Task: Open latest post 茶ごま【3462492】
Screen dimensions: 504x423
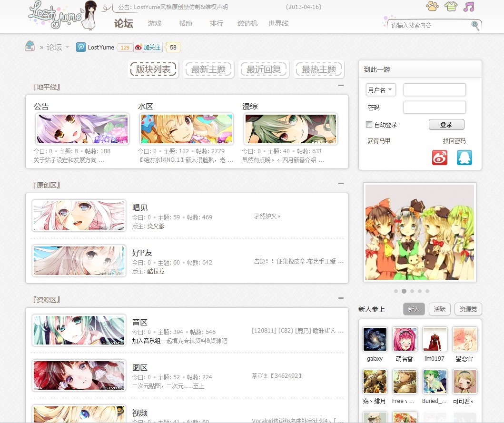Action: coord(277,376)
